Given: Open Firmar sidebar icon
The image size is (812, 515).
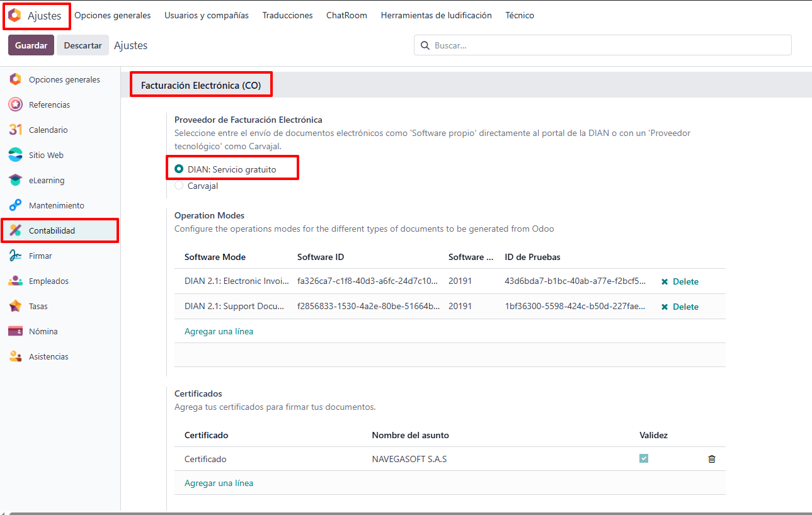Looking at the screenshot, I should click(x=15, y=256).
